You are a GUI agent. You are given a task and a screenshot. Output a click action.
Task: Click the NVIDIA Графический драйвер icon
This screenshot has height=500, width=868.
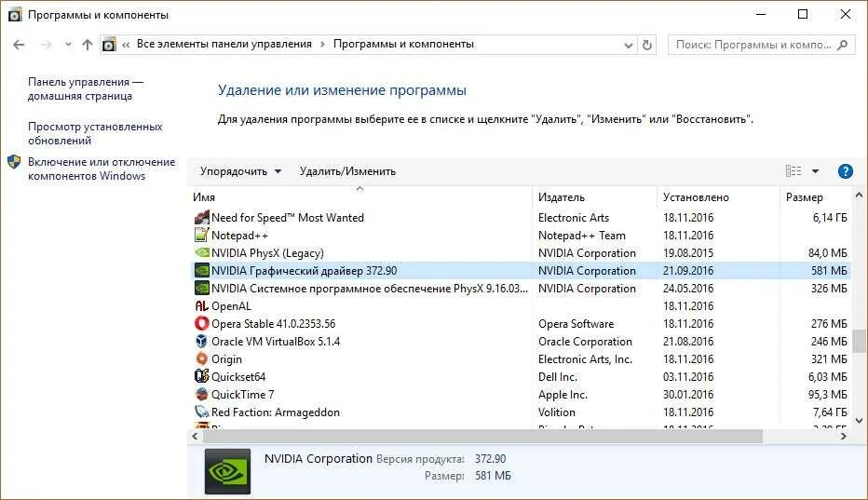pyautogui.click(x=201, y=271)
